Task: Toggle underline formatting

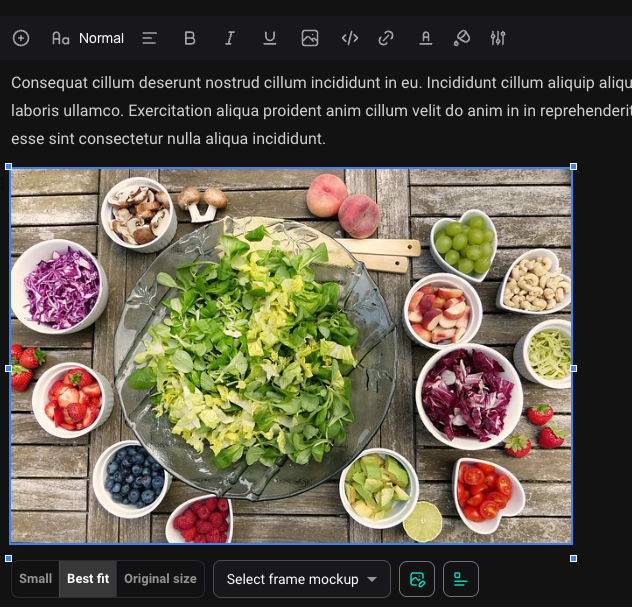Action: 270,38
